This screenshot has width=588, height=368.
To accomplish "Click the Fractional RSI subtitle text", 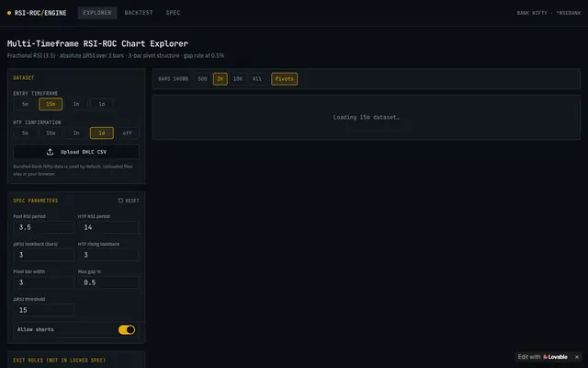I will tap(116, 55).
